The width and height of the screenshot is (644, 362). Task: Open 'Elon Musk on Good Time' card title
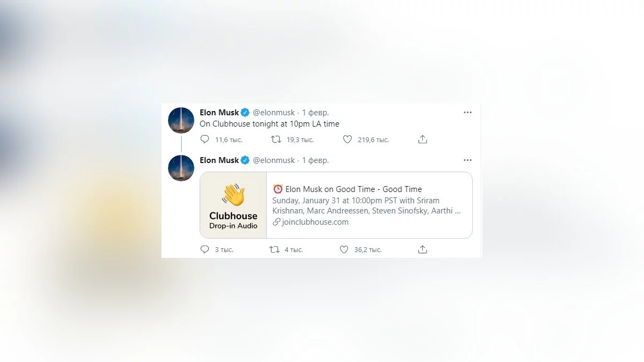tap(353, 189)
